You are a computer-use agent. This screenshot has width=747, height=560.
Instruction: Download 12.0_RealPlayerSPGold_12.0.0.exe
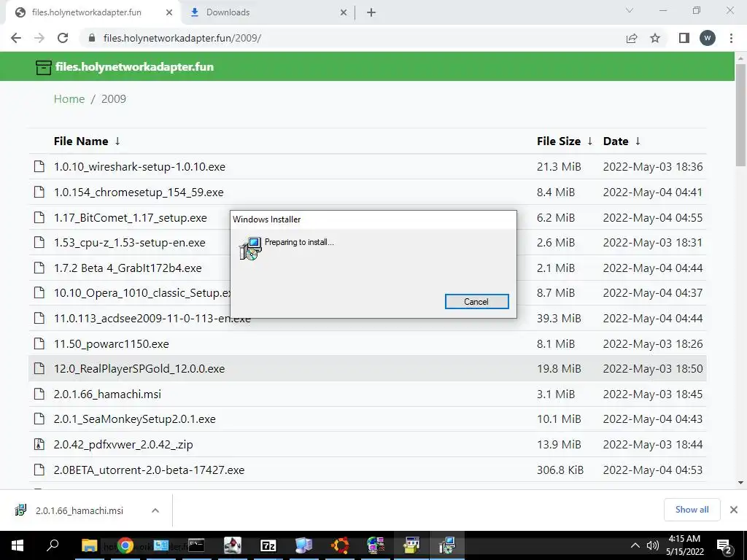(139, 368)
